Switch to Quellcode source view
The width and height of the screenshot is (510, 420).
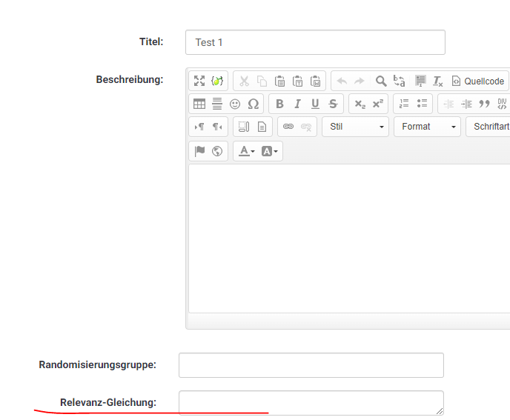click(478, 81)
